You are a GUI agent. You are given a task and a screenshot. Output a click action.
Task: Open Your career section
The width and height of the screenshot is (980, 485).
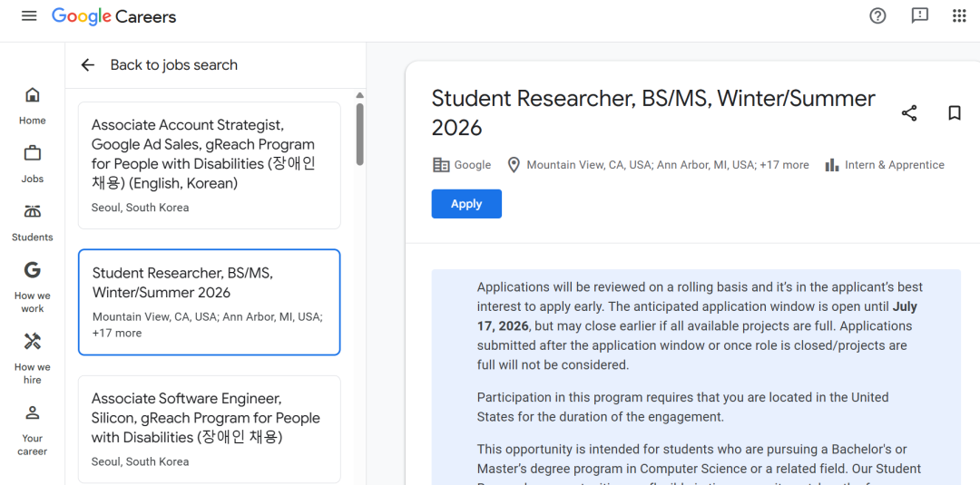click(x=33, y=429)
